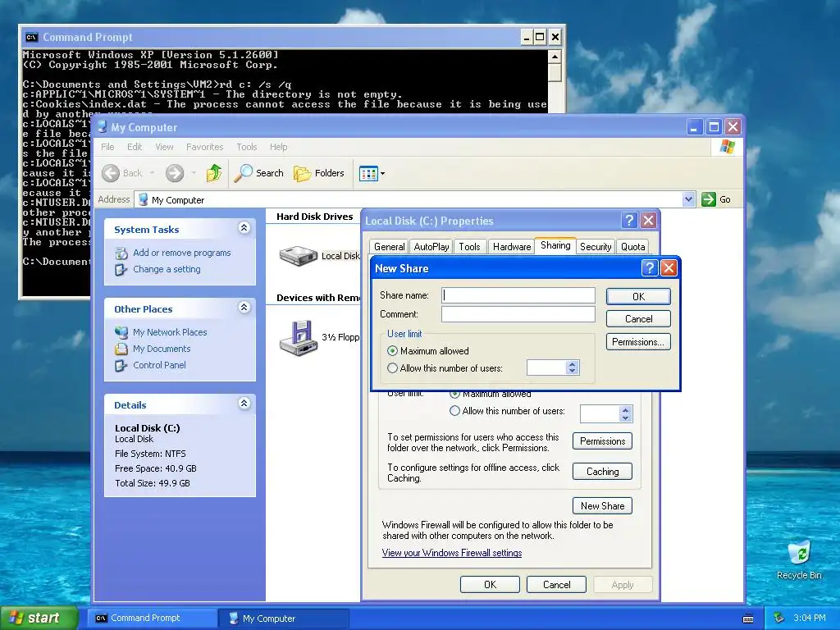Collapse the Details panel
Viewport: 840px width, 630px height.
(x=244, y=404)
